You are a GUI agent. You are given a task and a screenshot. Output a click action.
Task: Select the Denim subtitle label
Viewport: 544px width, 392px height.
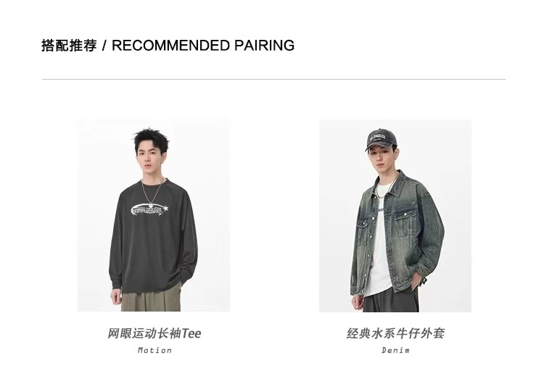point(395,351)
